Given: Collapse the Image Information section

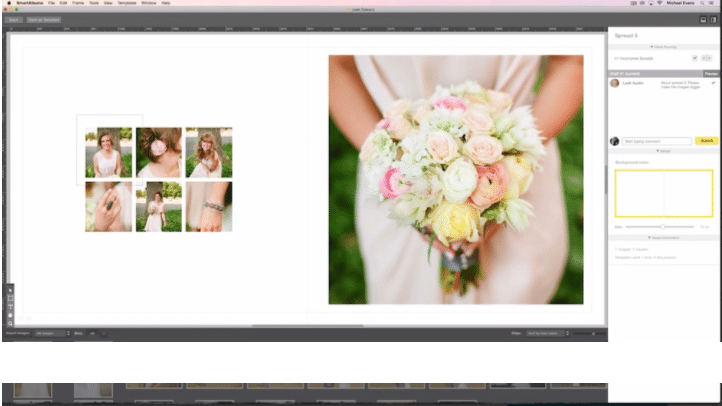Looking at the screenshot, I should click(663, 238).
